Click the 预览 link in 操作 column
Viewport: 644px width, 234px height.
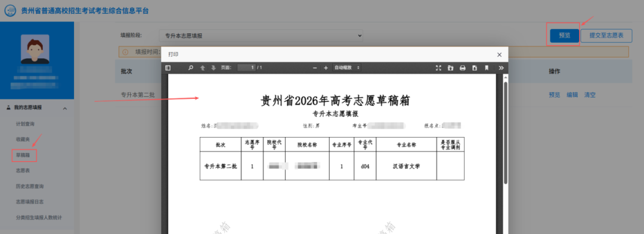pos(555,95)
